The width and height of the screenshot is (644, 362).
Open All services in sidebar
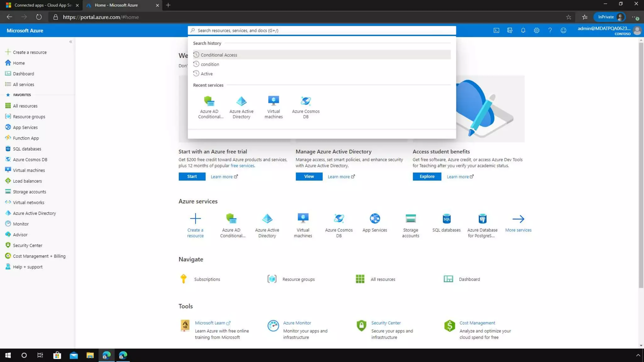pos(23,84)
